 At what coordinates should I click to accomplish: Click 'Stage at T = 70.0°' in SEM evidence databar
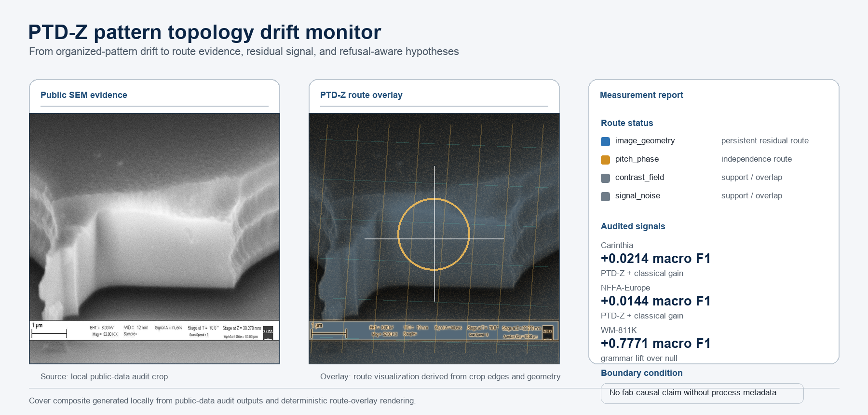click(203, 328)
